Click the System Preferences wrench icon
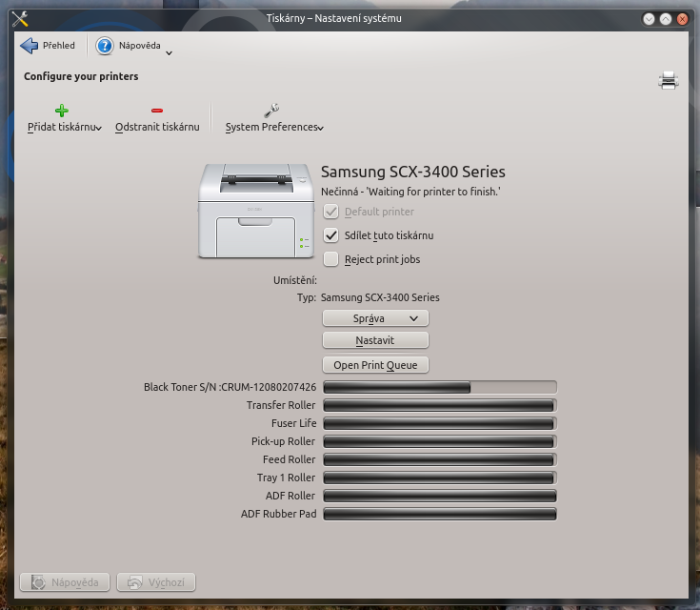700x610 pixels. point(271,111)
